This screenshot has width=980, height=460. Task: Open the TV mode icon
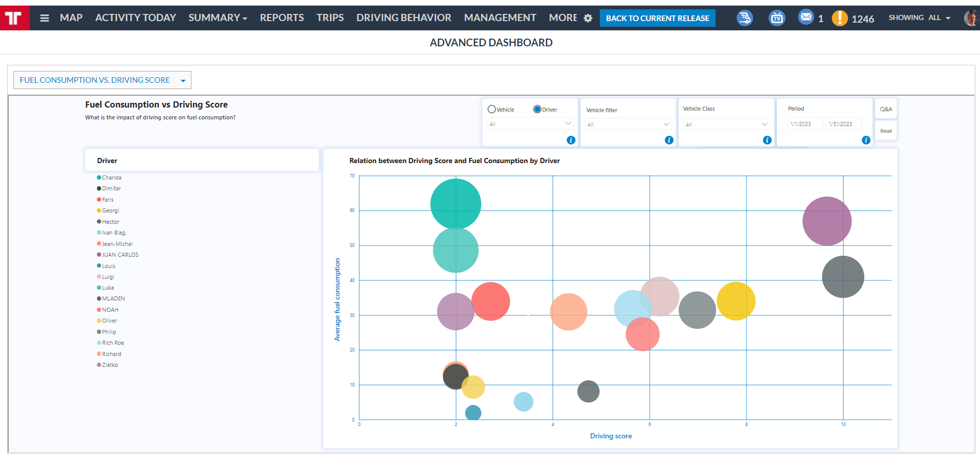pos(777,18)
